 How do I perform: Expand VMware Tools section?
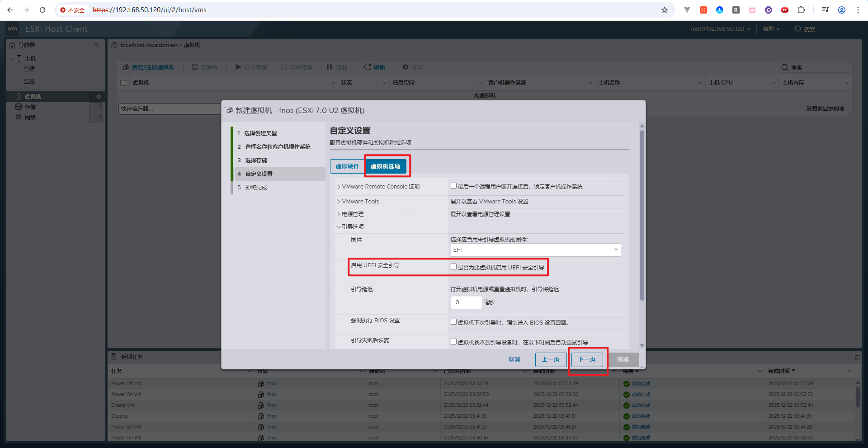[360, 202]
